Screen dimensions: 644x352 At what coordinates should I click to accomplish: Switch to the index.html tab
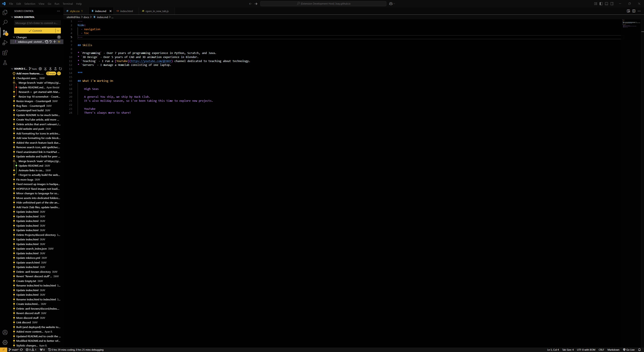[x=126, y=11]
